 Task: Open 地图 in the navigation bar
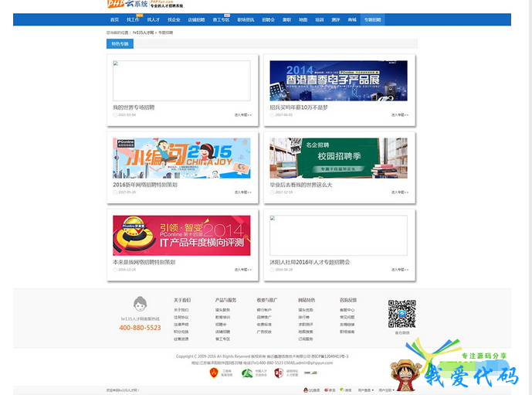(303, 19)
